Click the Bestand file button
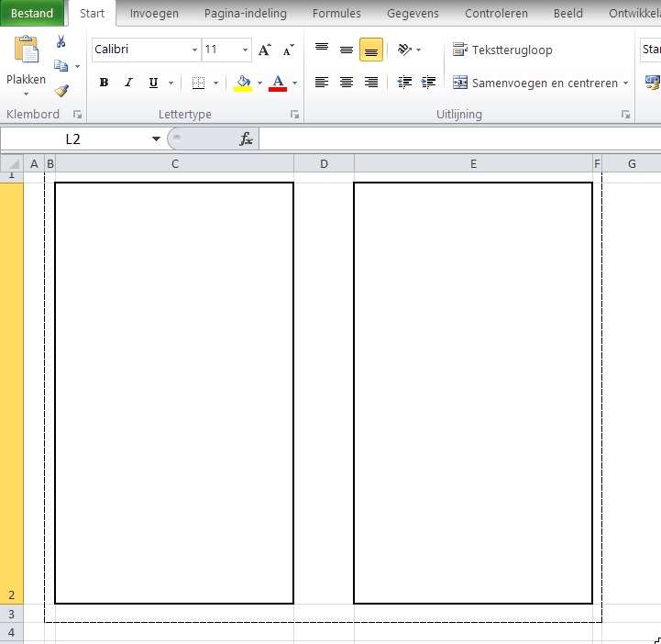This screenshot has width=661, height=644. 32,14
